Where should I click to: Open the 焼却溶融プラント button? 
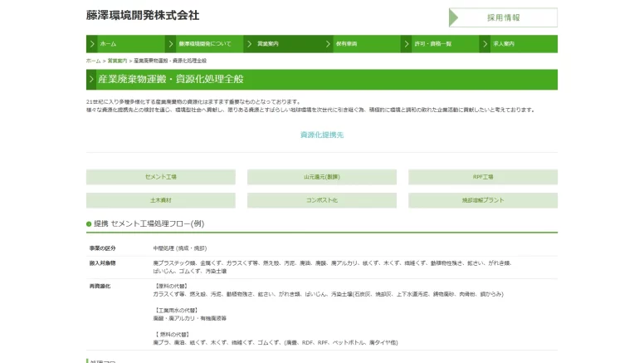[483, 200]
